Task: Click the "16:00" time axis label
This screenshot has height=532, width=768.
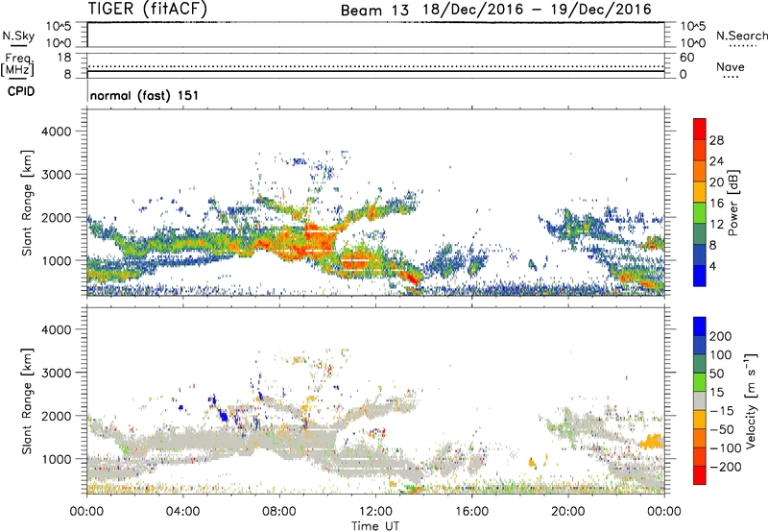Action: [x=471, y=512]
